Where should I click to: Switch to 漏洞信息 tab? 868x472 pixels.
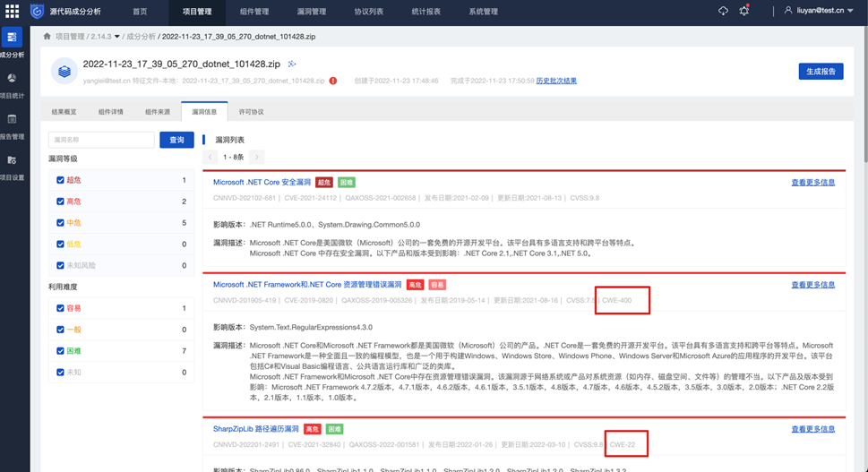(x=204, y=112)
